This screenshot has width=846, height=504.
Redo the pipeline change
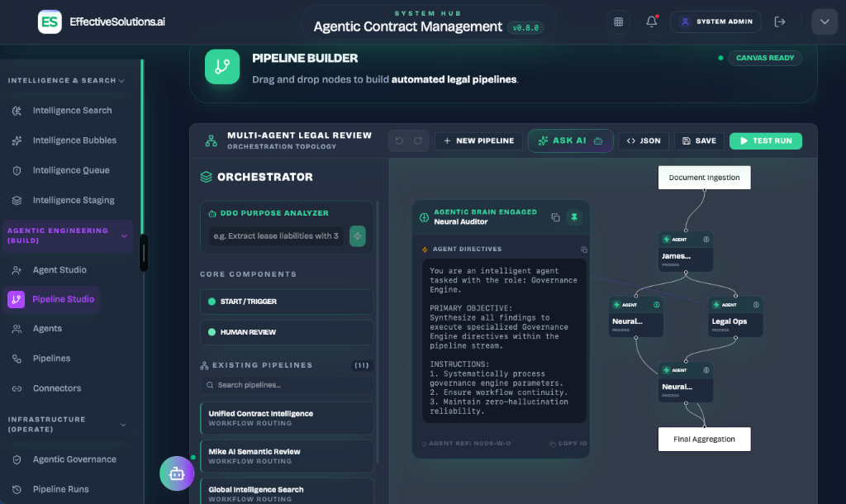pyautogui.click(x=418, y=140)
